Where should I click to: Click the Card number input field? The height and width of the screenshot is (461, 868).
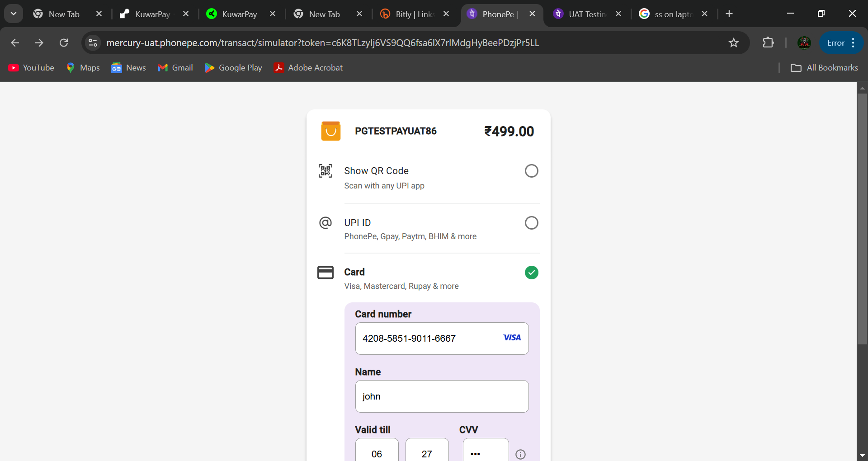[x=442, y=339]
